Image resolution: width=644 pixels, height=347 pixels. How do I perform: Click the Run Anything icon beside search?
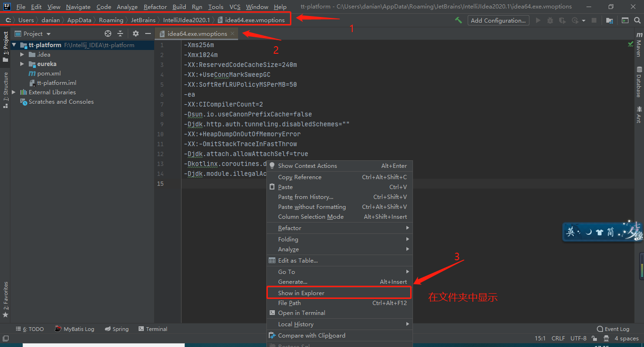pos(625,20)
